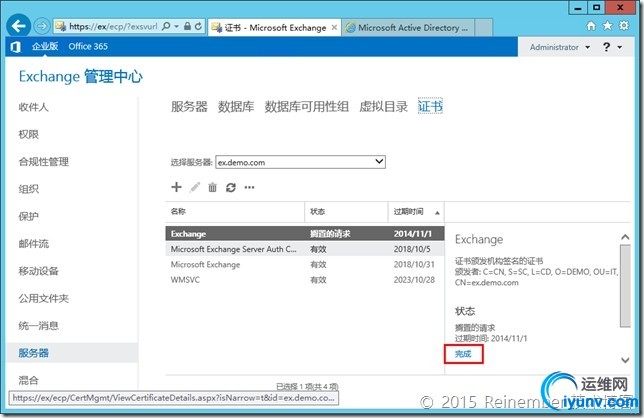This screenshot has height=418, width=644.
Task: Open favorites star icon
Action: coord(607,26)
